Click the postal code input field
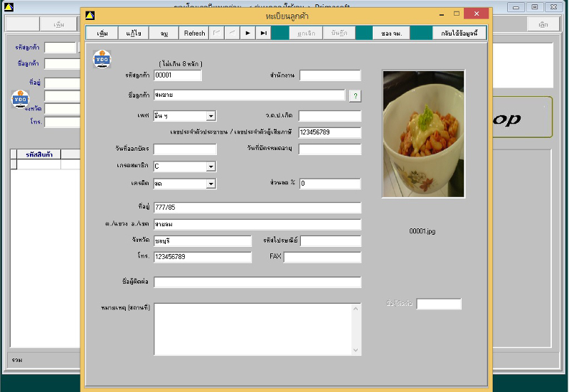The height and width of the screenshot is (392, 569). pyautogui.click(x=331, y=241)
